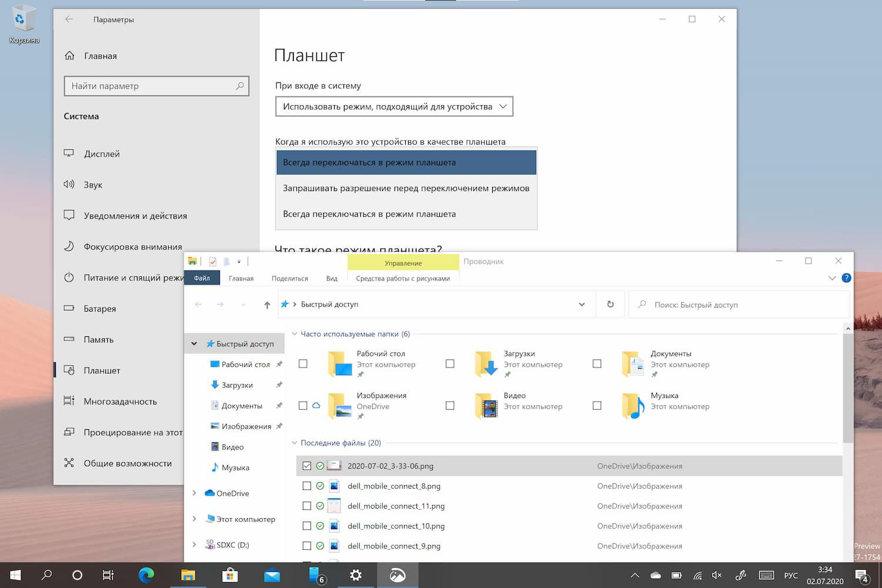Select dell_mobile_connect_8.png via its checkbox

click(306, 486)
